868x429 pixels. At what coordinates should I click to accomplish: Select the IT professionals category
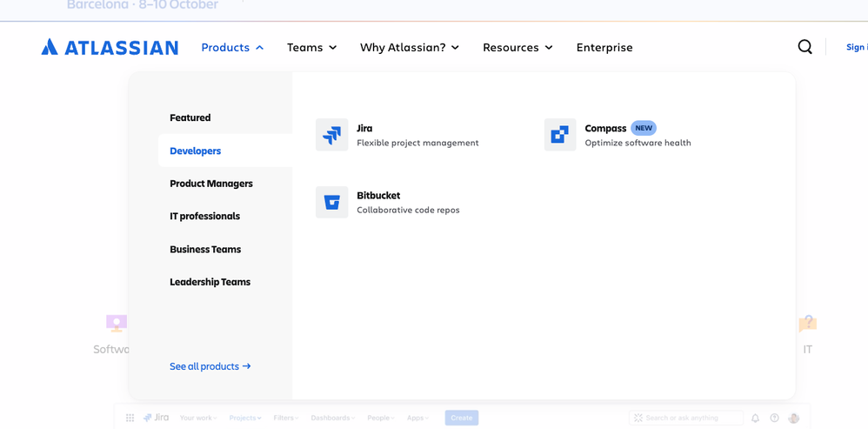[x=204, y=217]
